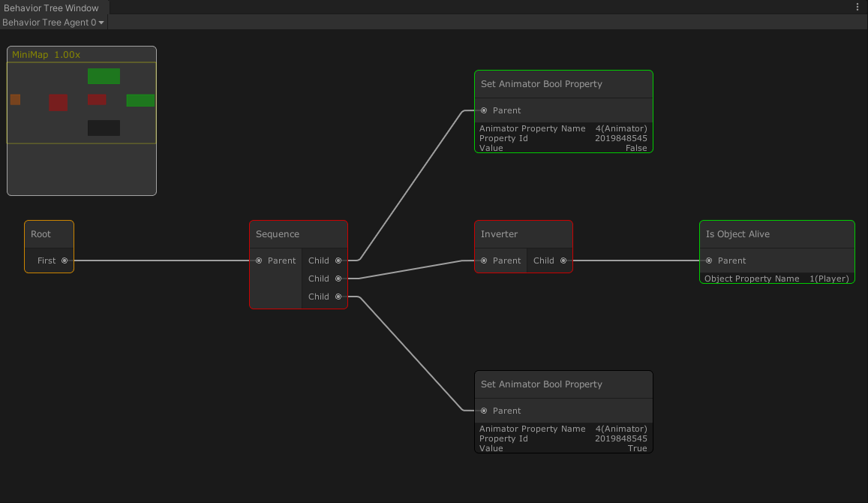The height and width of the screenshot is (503, 868).
Task: Click the orange Root node in MiniMap
Action: [16, 100]
